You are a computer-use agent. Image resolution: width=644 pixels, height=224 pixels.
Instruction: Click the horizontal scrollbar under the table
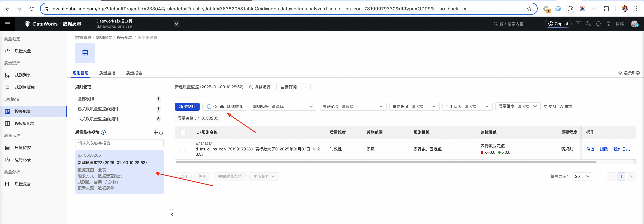[x=386, y=162]
